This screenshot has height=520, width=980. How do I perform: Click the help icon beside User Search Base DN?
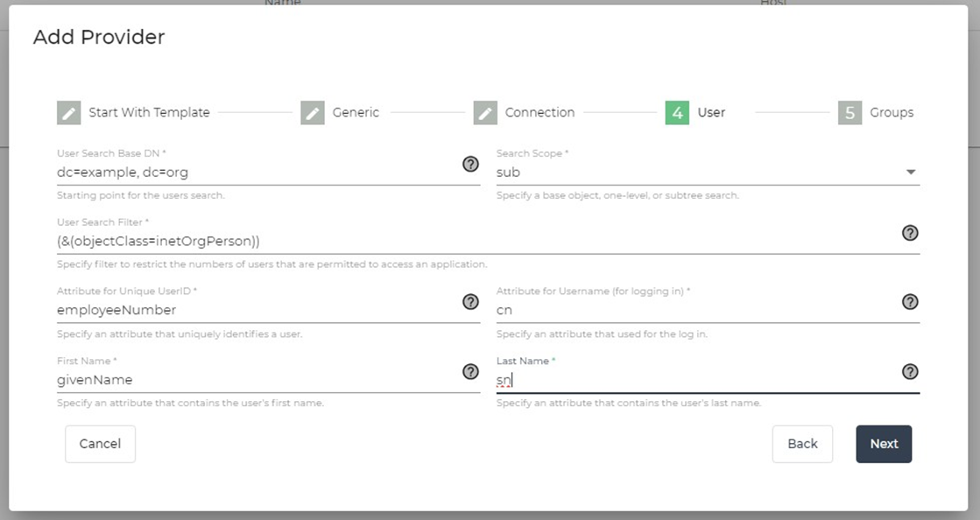pyautogui.click(x=472, y=165)
